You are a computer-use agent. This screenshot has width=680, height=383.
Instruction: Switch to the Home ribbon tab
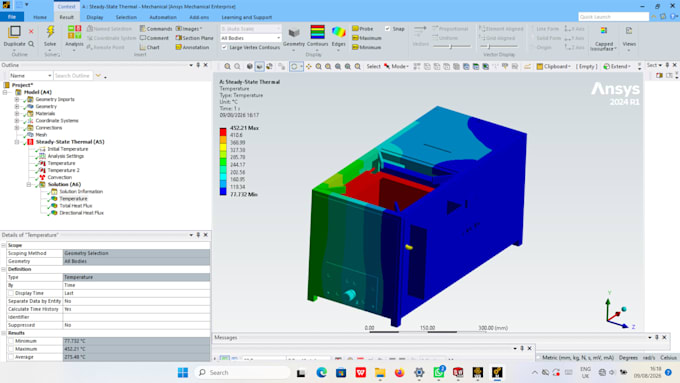pos(40,17)
